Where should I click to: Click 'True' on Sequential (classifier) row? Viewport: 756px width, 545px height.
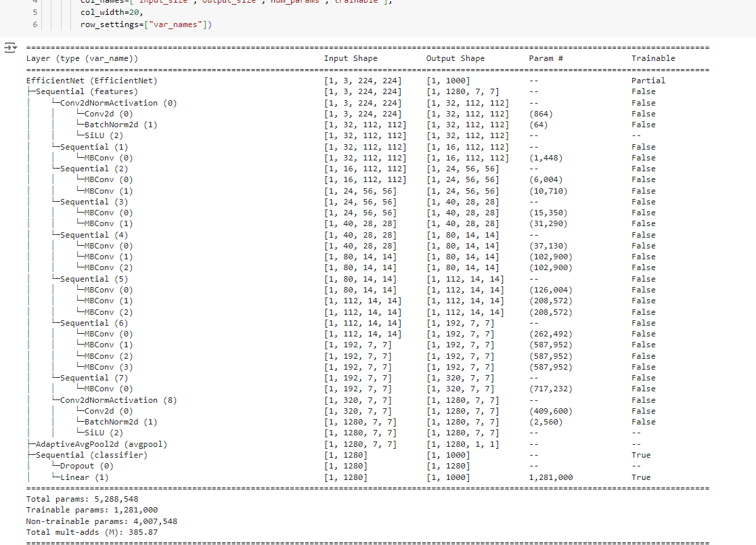tap(641, 455)
